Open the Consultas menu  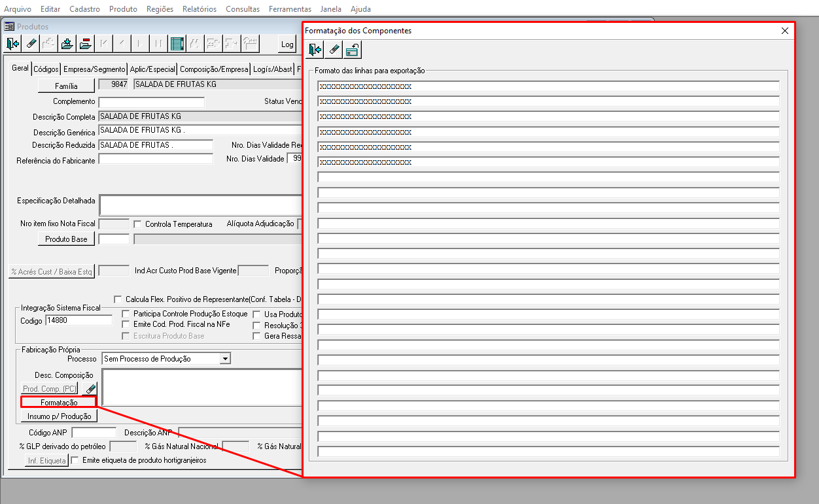coord(243,9)
